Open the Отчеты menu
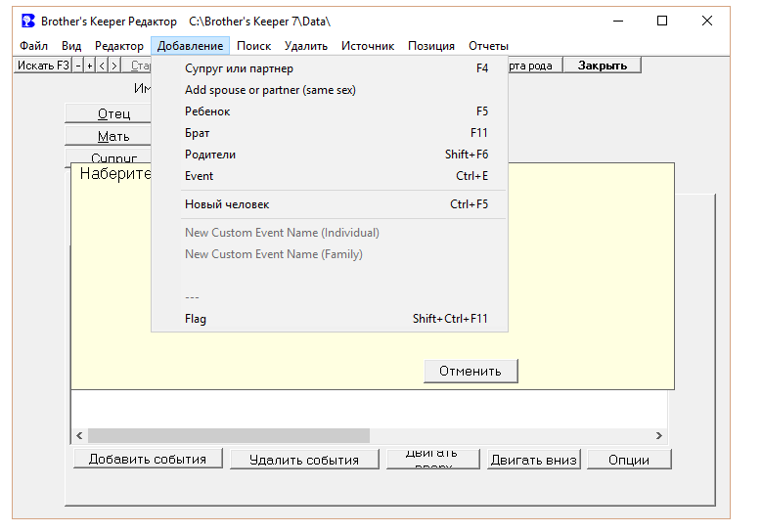 [x=488, y=46]
